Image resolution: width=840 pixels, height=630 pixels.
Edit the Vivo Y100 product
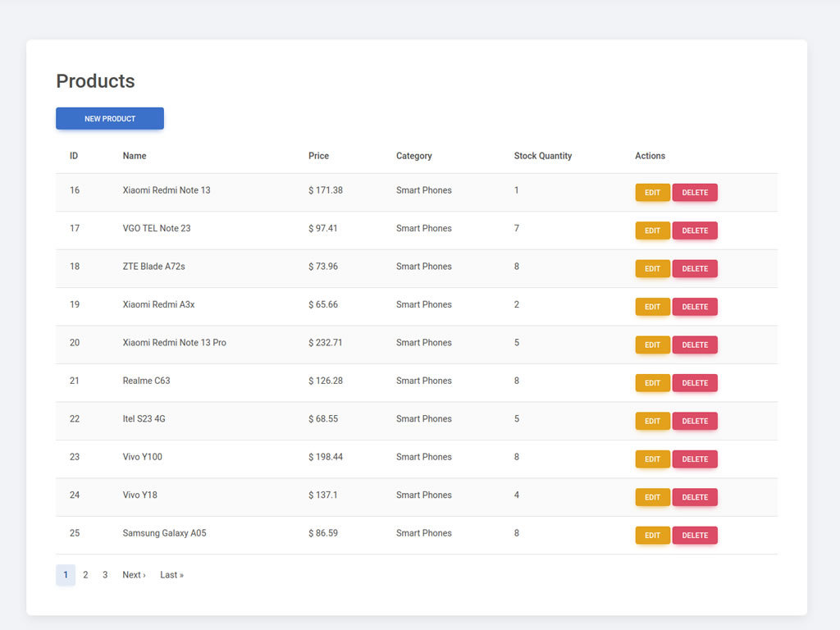(652, 459)
